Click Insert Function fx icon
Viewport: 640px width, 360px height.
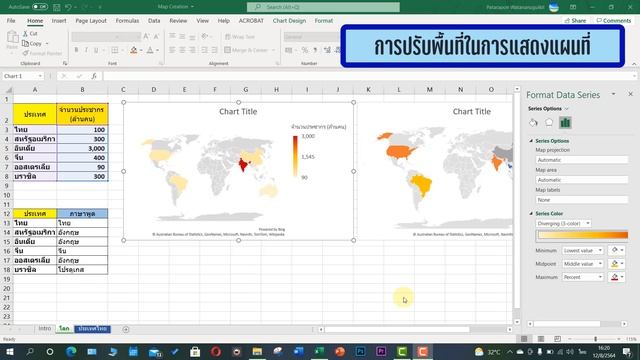(94, 76)
